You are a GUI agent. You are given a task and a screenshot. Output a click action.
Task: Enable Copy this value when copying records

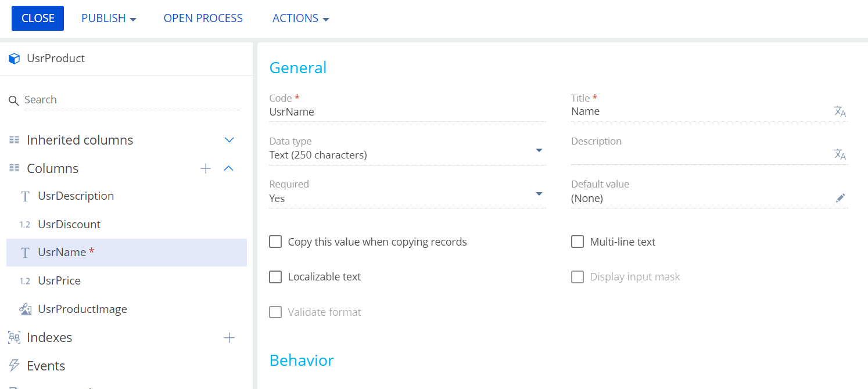(275, 242)
